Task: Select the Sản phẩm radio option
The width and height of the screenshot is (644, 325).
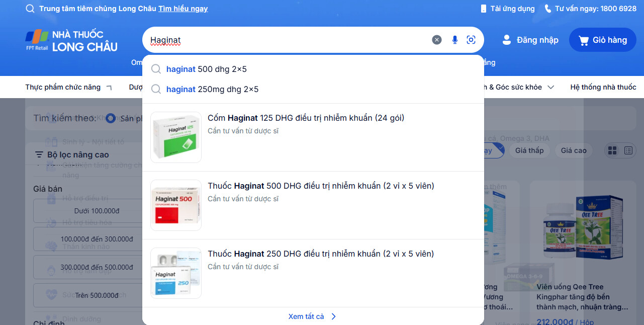Action: pyautogui.click(x=111, y=118)
